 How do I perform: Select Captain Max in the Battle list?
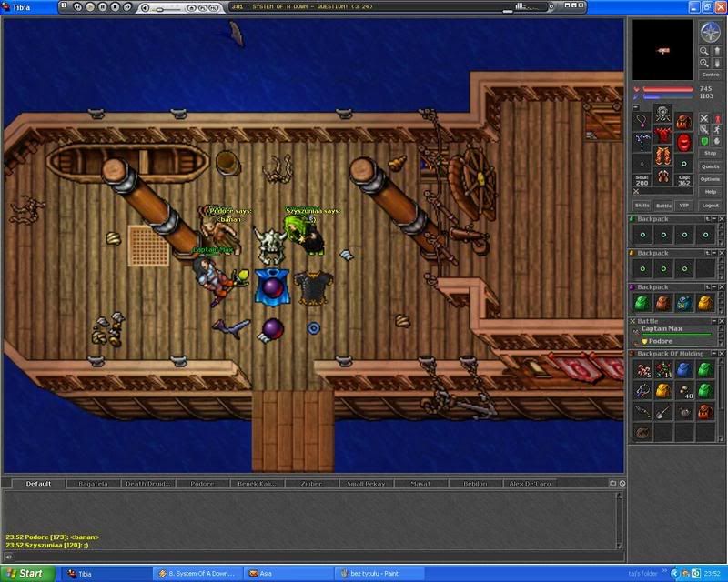(x=673, y=330)
